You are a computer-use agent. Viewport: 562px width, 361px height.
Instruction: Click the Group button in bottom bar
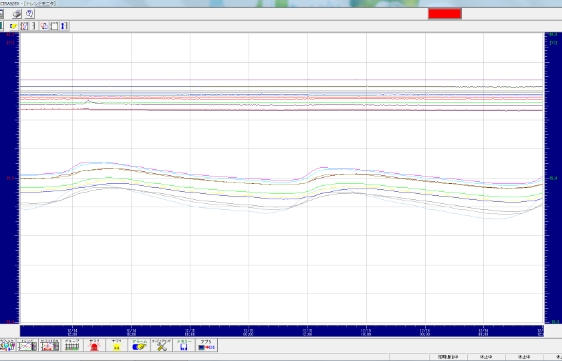(72, 345)
